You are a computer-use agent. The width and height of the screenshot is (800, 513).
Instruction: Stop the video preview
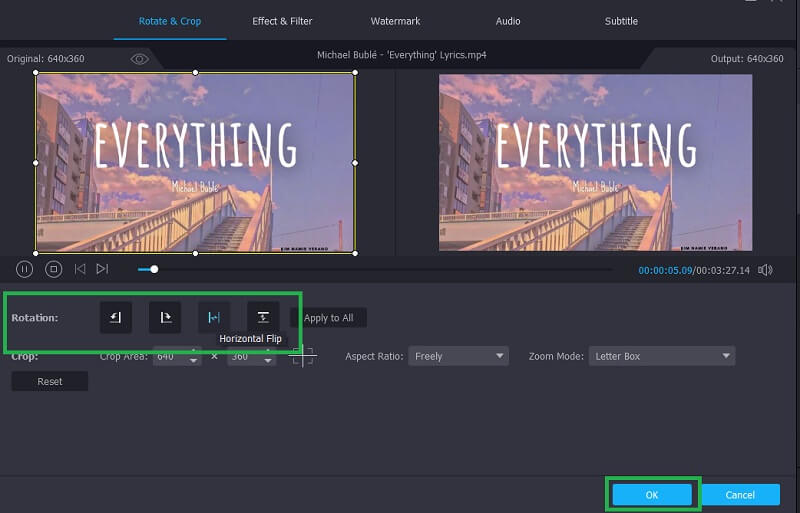coord(53,269)
